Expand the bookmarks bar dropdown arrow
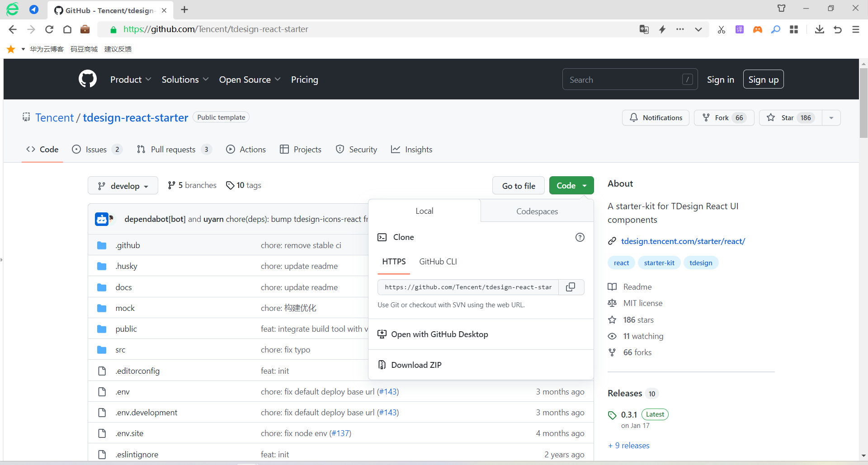Viewport: 868px width, 465px height. (23, 49)
